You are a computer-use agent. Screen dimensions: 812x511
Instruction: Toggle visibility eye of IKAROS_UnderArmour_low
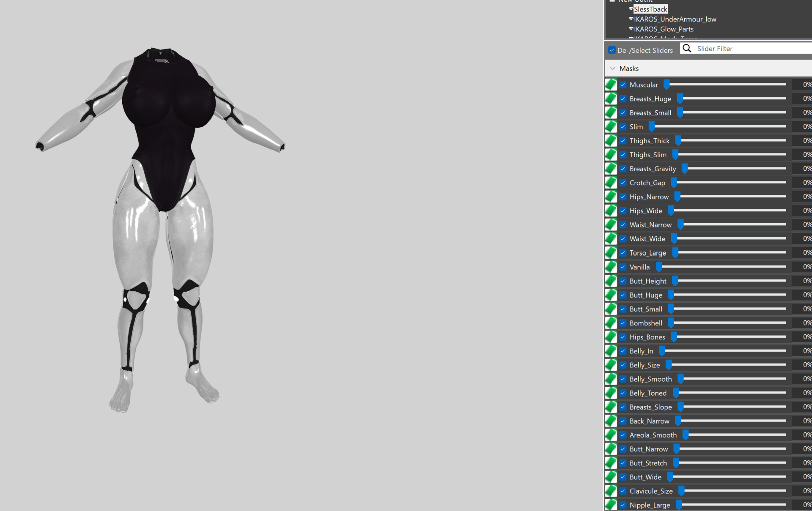click(x=631, y=19)
